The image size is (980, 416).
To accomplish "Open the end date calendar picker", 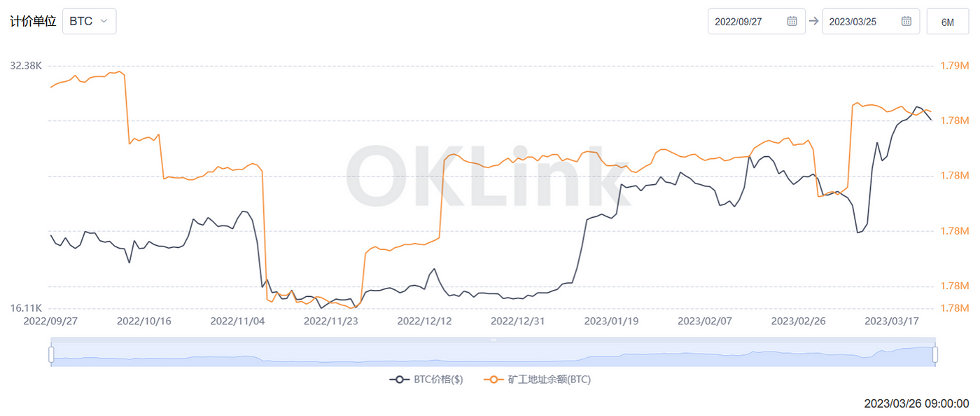I will coord(906,21).
